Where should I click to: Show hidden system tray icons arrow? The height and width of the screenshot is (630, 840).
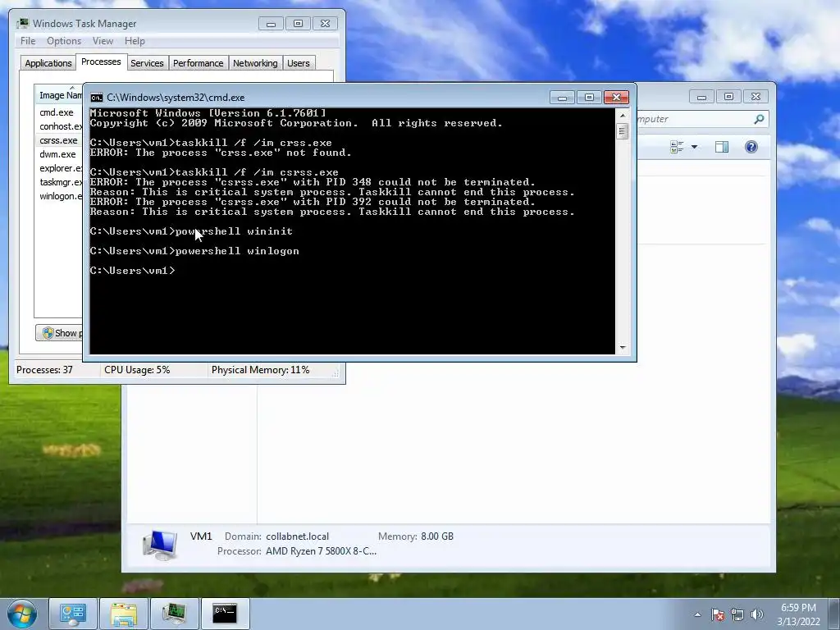click(697, 614)
